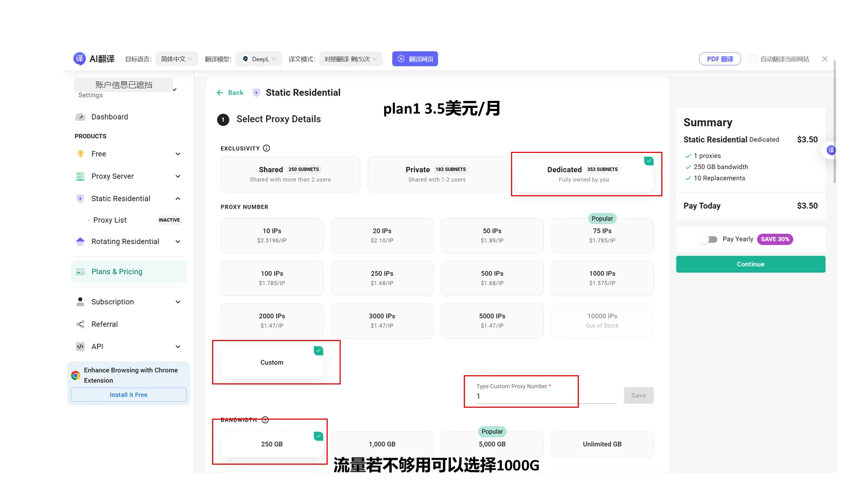
Task: Expand the Free menu chevron
Action: [x=178, y=154]
